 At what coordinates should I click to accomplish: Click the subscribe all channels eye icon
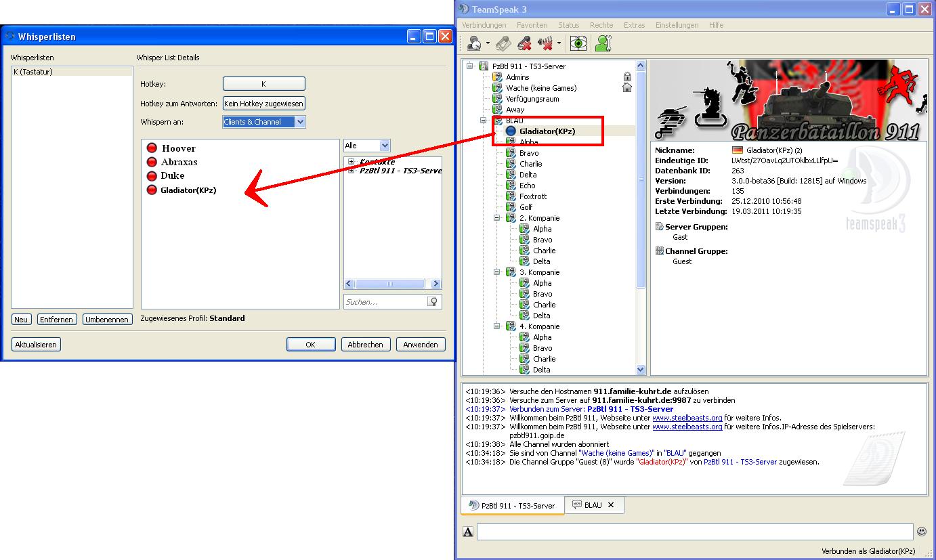coord(578,44)
